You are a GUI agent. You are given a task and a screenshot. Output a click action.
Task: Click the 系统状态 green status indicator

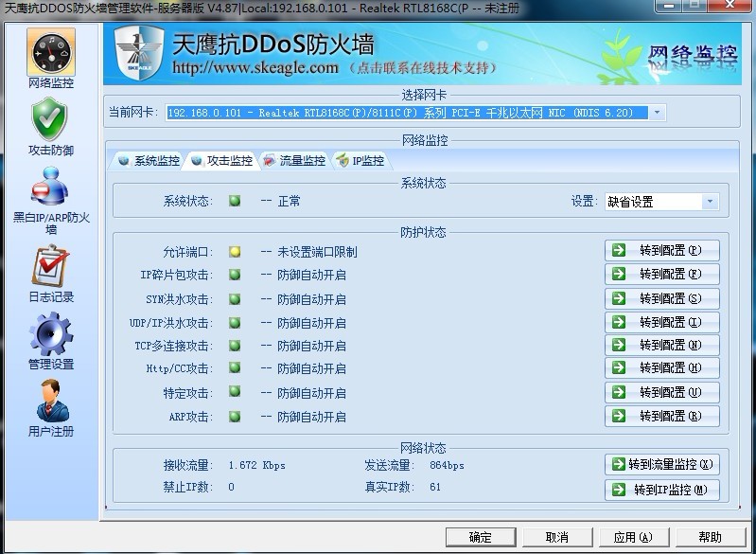pyautogui.click(x=235, y=201)
